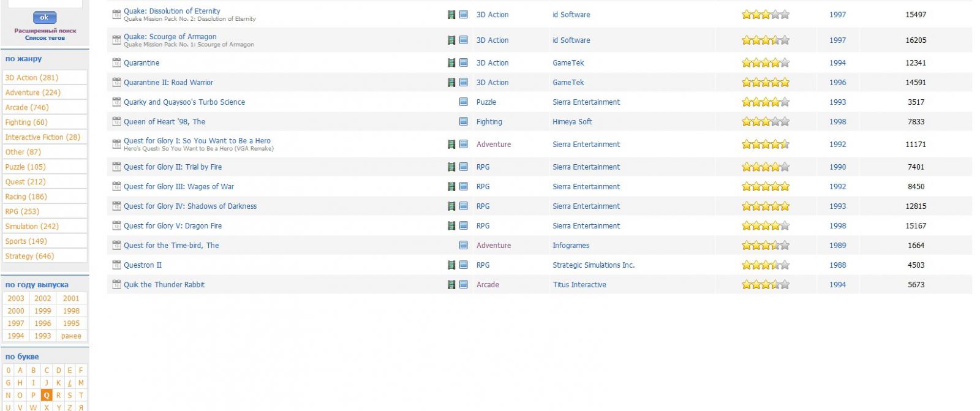Open video icon for Quik the Thunder Rabbit
This screenshot has height=411, width=980.
451,285
